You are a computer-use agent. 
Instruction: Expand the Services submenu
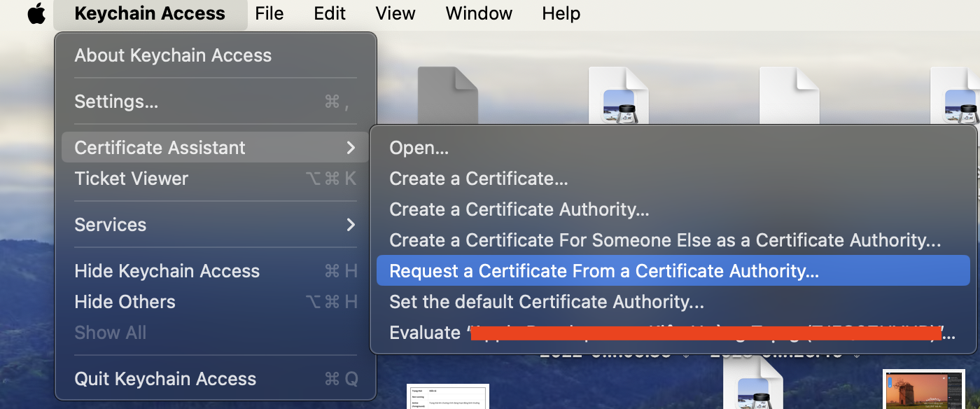[x=216, y=225]
